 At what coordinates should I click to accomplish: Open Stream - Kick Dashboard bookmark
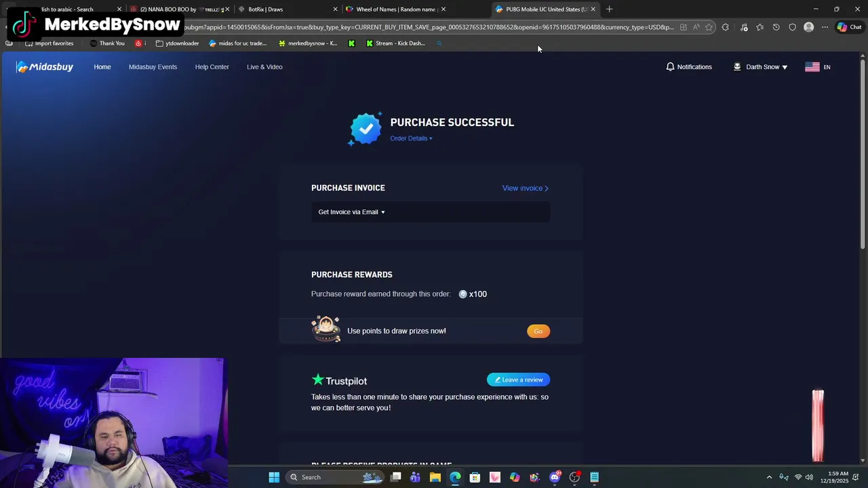[395, 43]
